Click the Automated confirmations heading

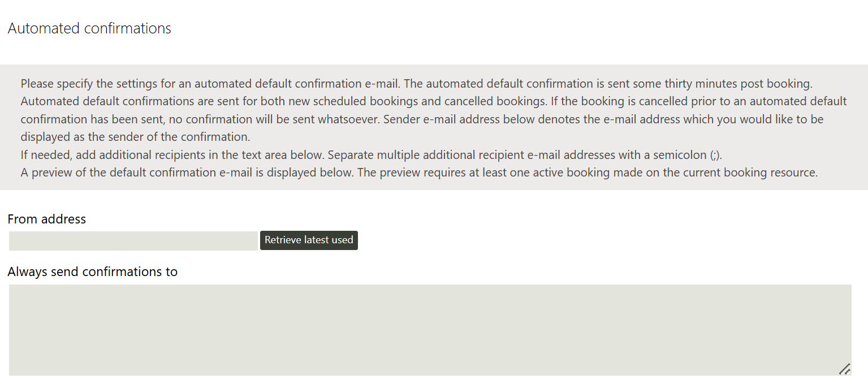click(x=89, y=29)
